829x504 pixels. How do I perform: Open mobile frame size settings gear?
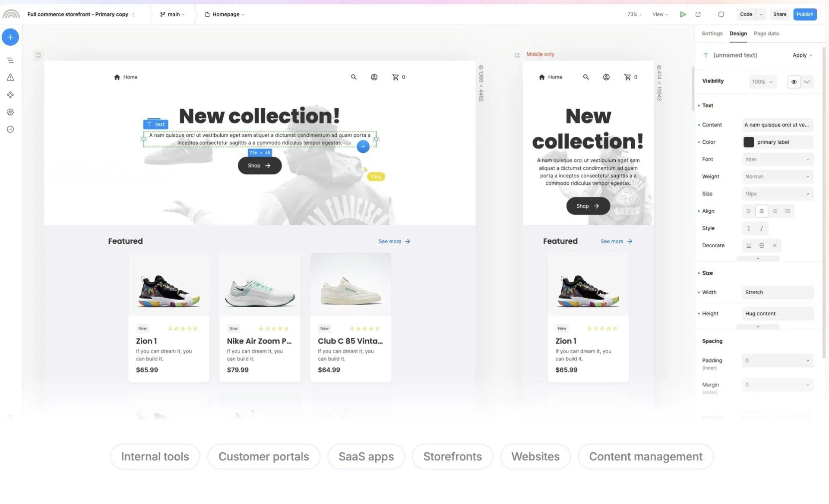(x=659, y=68)
